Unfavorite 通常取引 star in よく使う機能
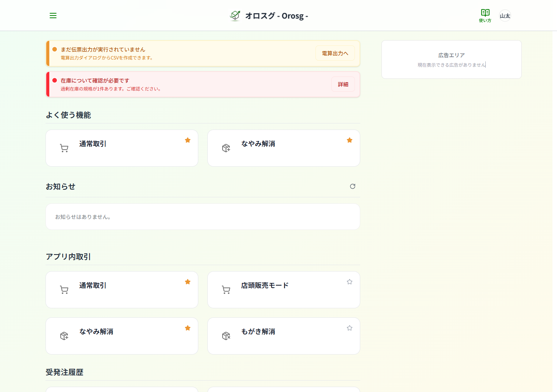557x392 pixels. click(x=188, y=140)
